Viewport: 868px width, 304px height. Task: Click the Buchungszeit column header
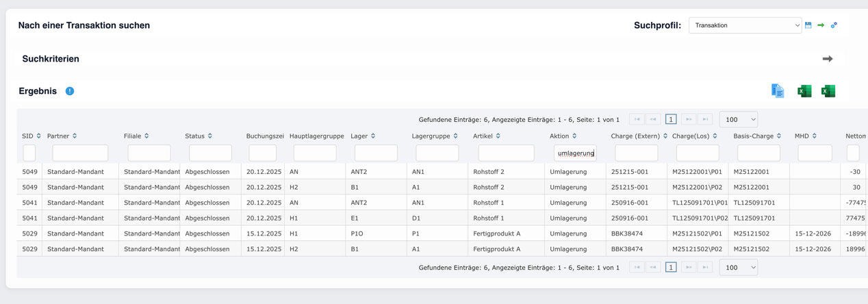click(x=265, y=136)
